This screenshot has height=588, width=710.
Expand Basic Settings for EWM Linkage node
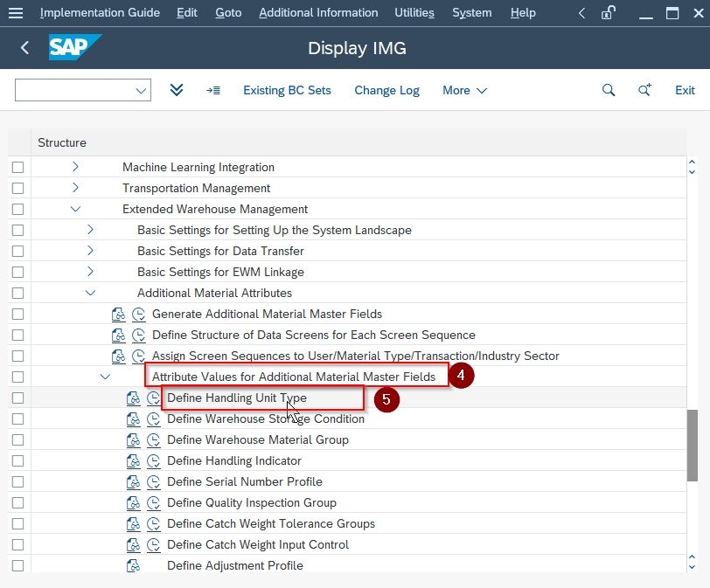90,272
